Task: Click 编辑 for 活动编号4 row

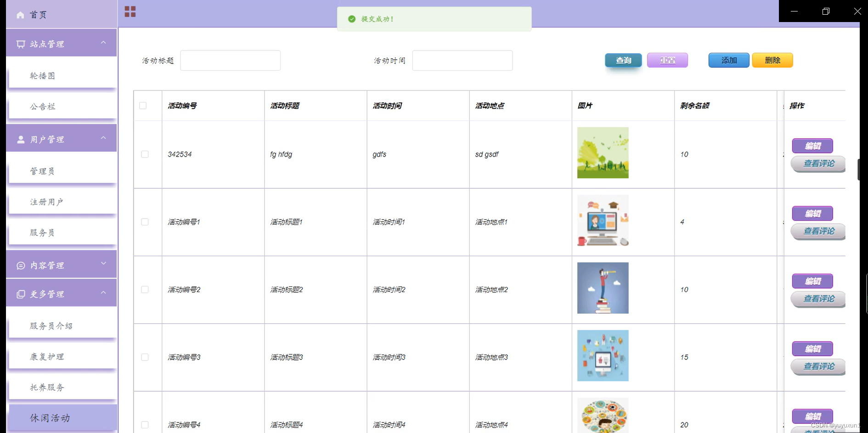Action: coord(812,416)
